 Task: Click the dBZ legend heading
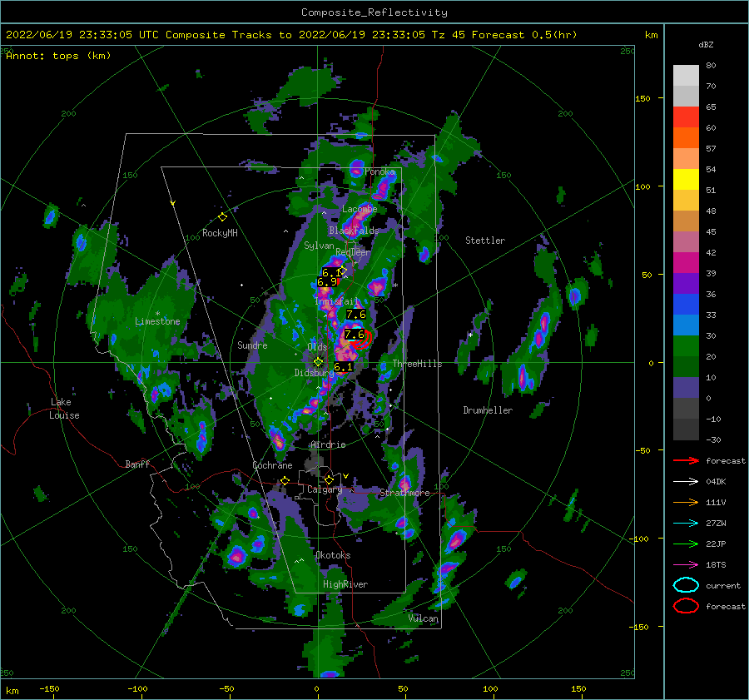[706, 44]
